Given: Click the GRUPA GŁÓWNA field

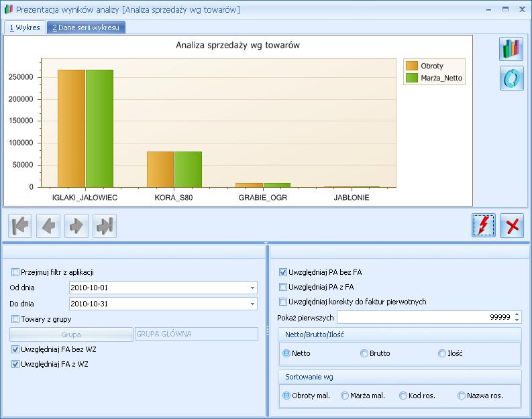Looking at the screenshot, I should click(197, 335).
